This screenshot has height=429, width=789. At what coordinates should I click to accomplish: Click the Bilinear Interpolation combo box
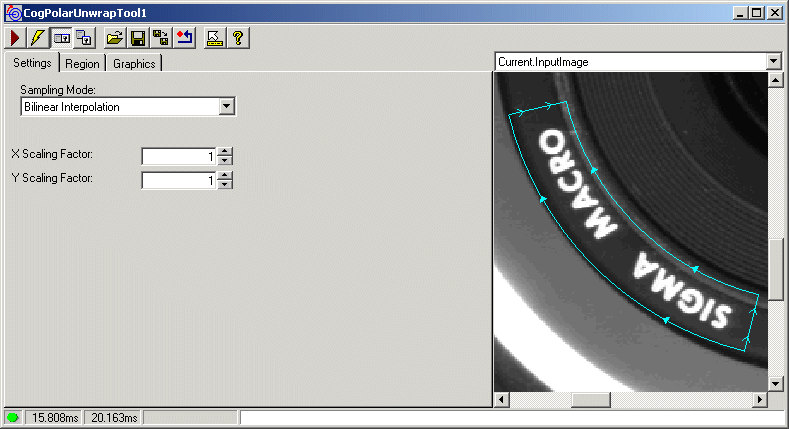(128, 107)
